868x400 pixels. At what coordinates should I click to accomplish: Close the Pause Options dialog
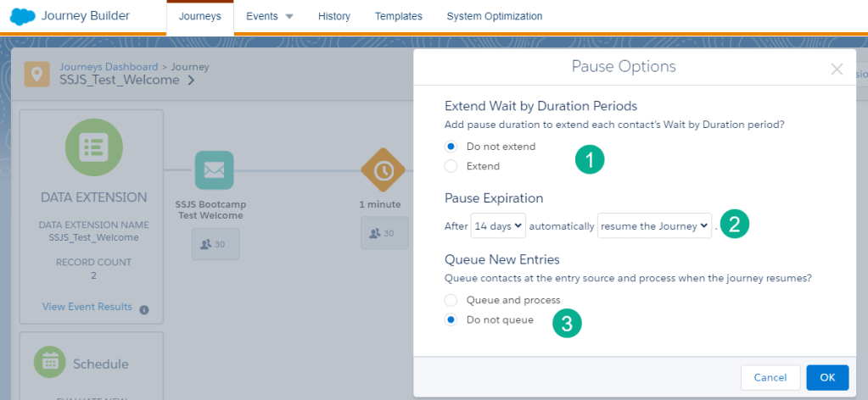coord(837,69)
